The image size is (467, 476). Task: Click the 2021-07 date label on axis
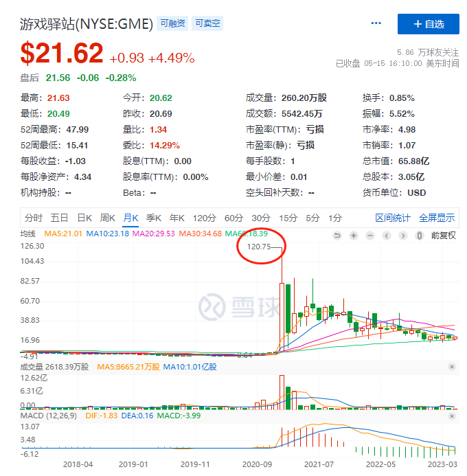tap(319, 464)
